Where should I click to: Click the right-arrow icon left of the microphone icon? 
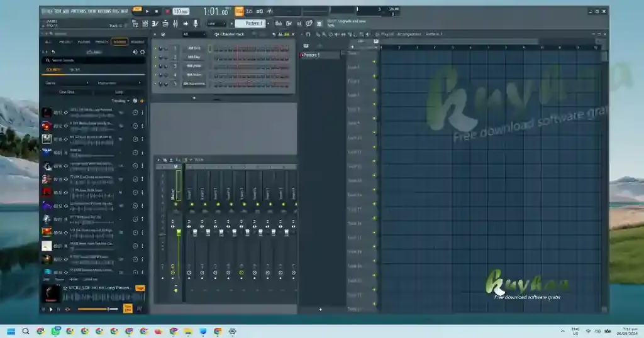(x=186, y=24)
